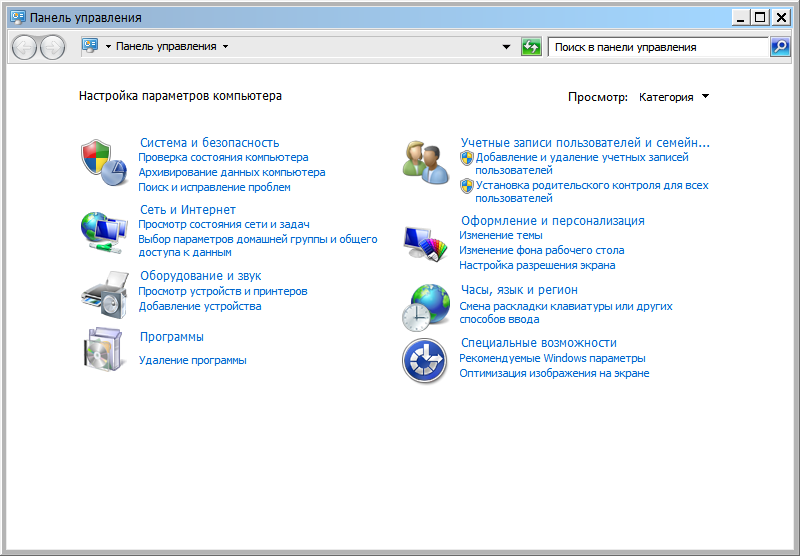This screenshot has width=800, height=556.
Task: Click Смена раскладки клавиатуры link
Action: [x=566, y=313]
